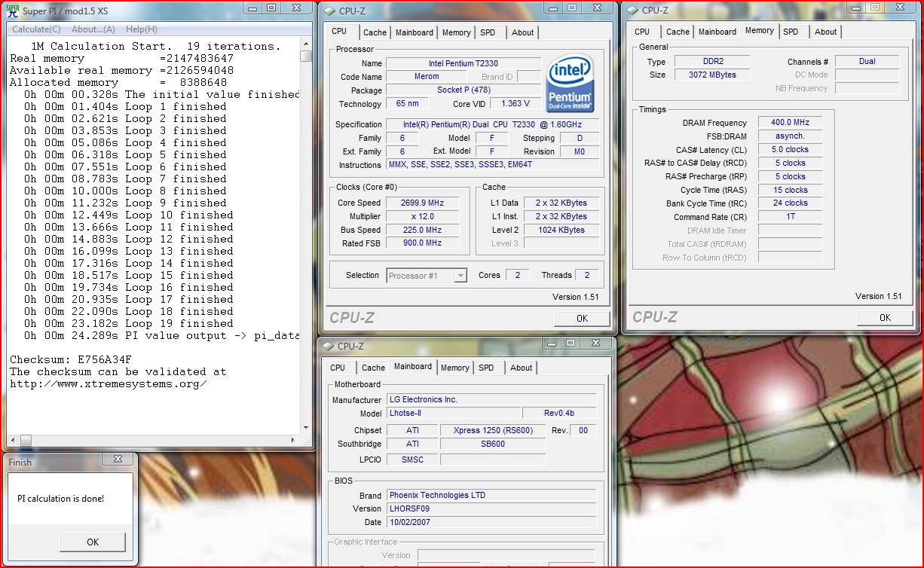Open About tab in right CPU-Z window
Image resolution: width=924 pixels, height=568 pixels.
click(x=825, y=32)
